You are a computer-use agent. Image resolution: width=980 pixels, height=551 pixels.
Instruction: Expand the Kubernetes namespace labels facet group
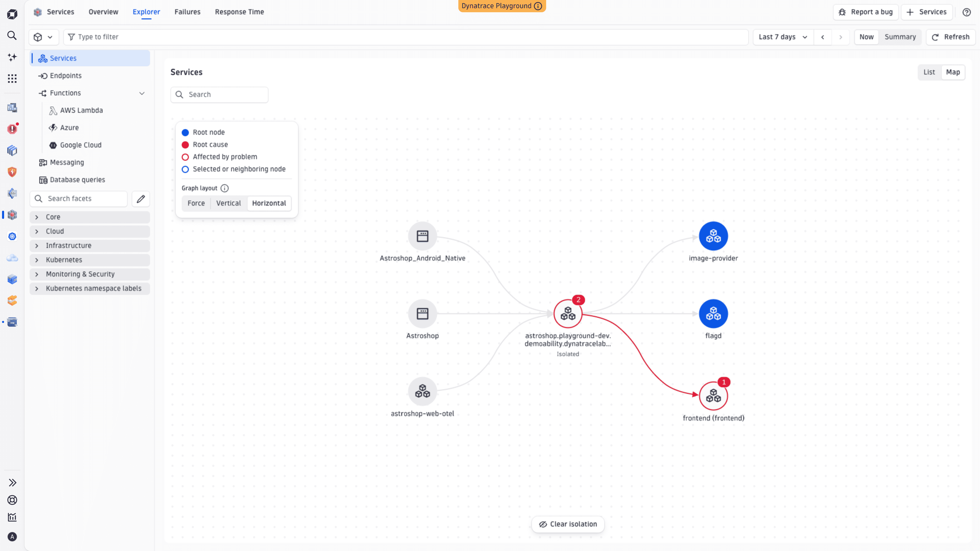(90, 289)
